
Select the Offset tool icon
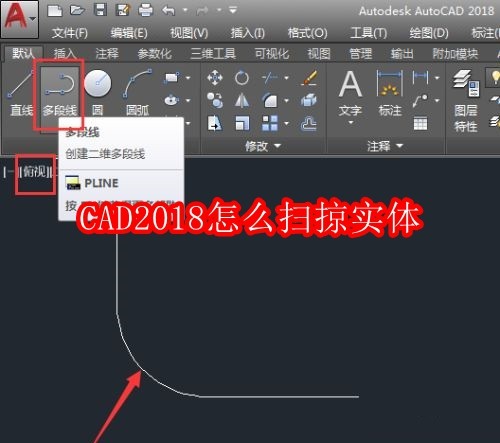(309, 124)
